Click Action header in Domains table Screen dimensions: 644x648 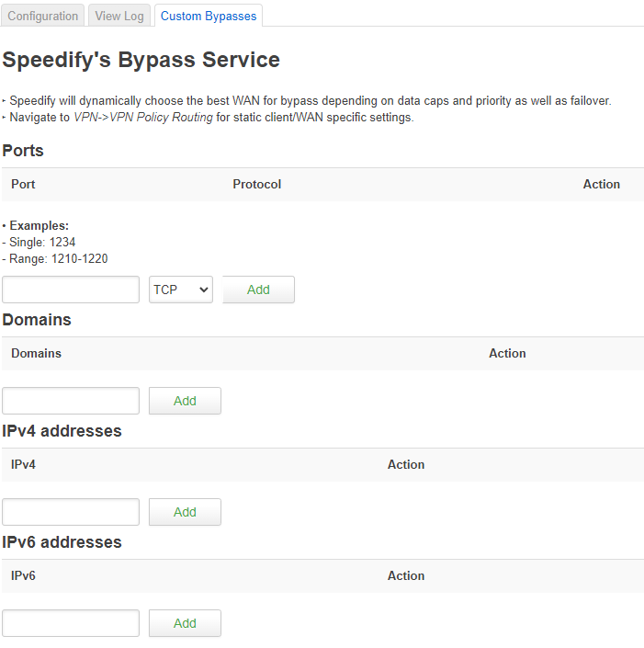pos(507,353)
